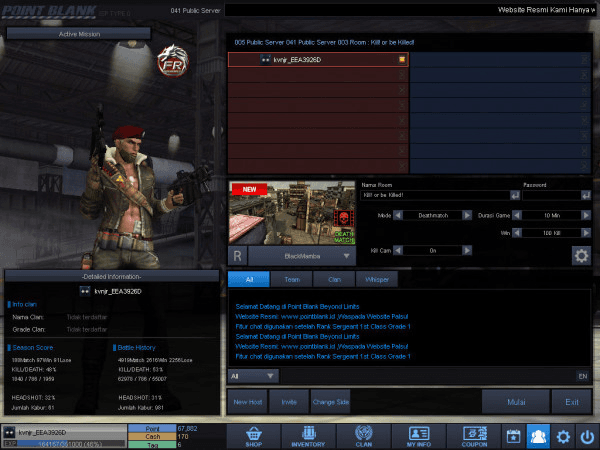Viewport: 600px width, 450px height.
Task: Open the chat channel All dropdown
Action: coord(253,376)
